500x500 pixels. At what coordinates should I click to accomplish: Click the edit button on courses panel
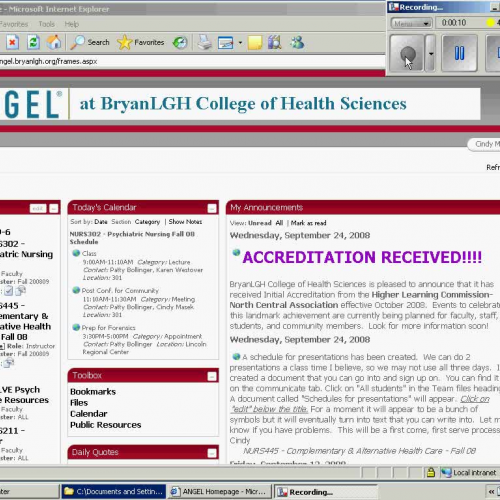pos(38,208)
